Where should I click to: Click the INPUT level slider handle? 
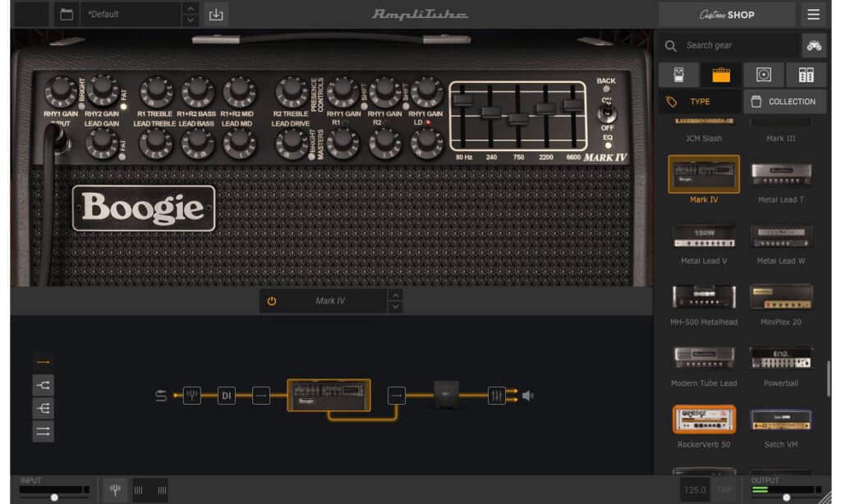pyautogui.click(x=54, y=497)
